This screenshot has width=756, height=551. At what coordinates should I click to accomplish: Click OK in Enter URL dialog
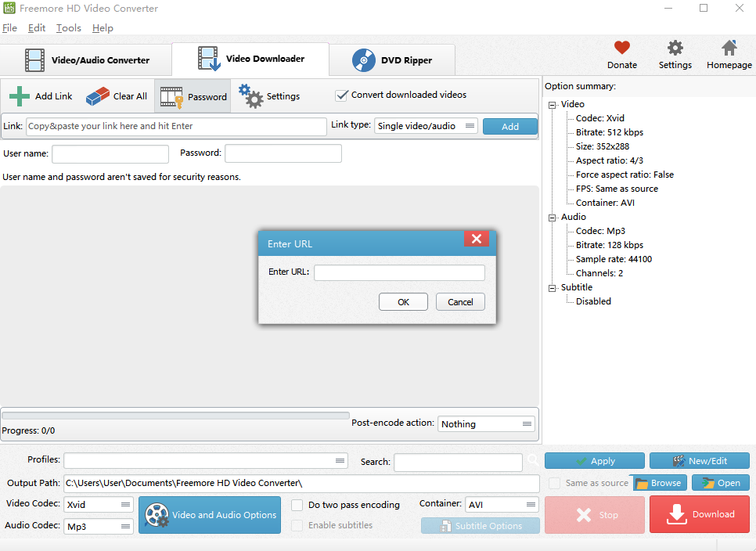(x=403, y=302)
